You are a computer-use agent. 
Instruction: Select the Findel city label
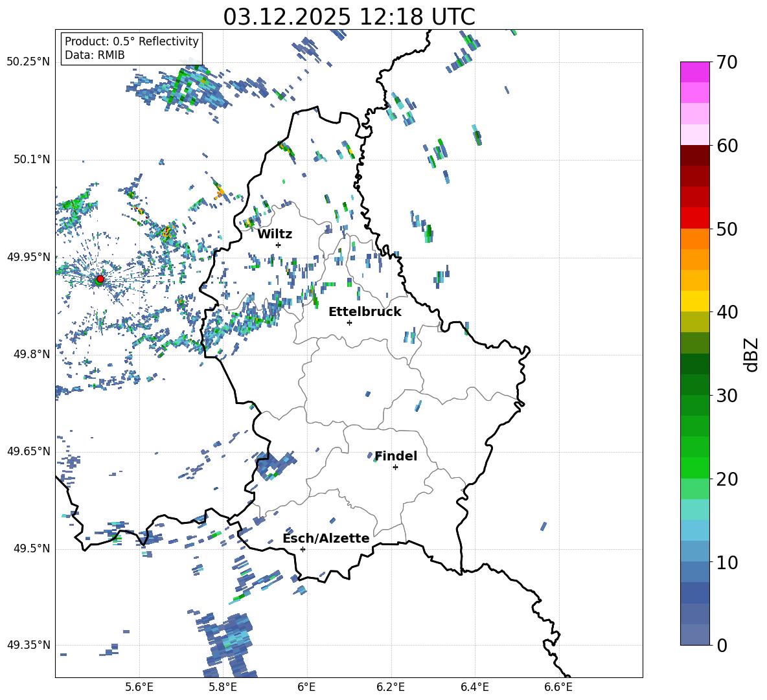point(396,456)
